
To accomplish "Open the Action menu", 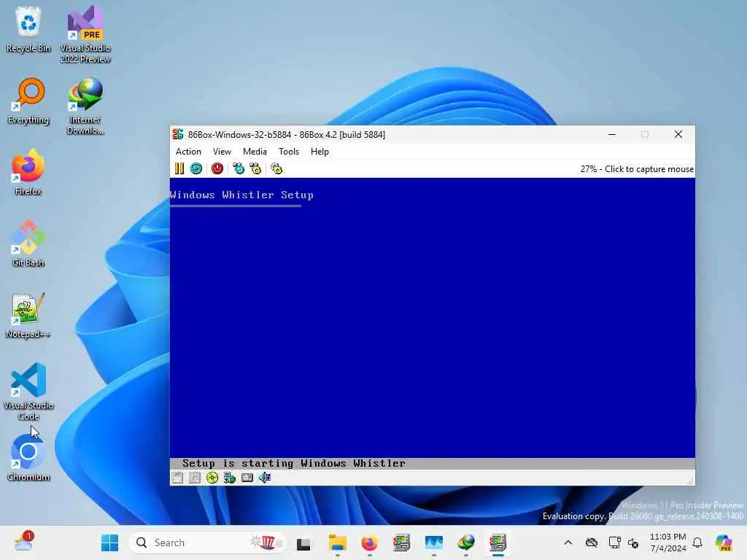I will pos(188,152).
